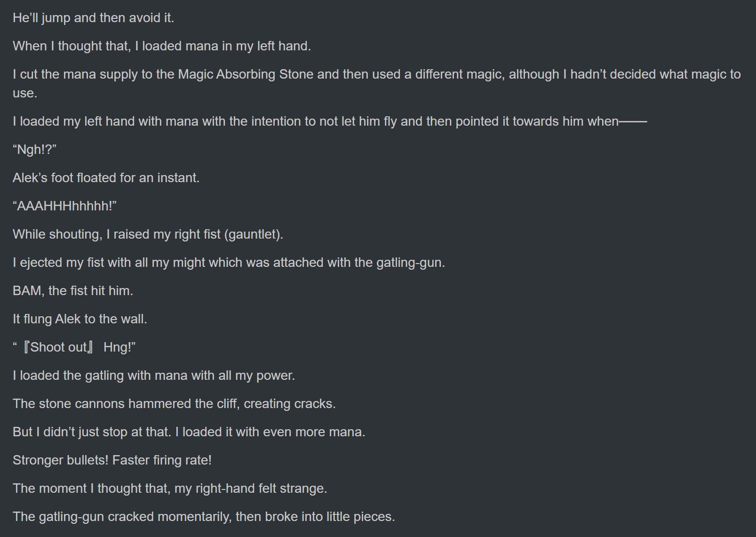Click the shout "AAAHHHhhhhh!"

click(x=64, y=206)
